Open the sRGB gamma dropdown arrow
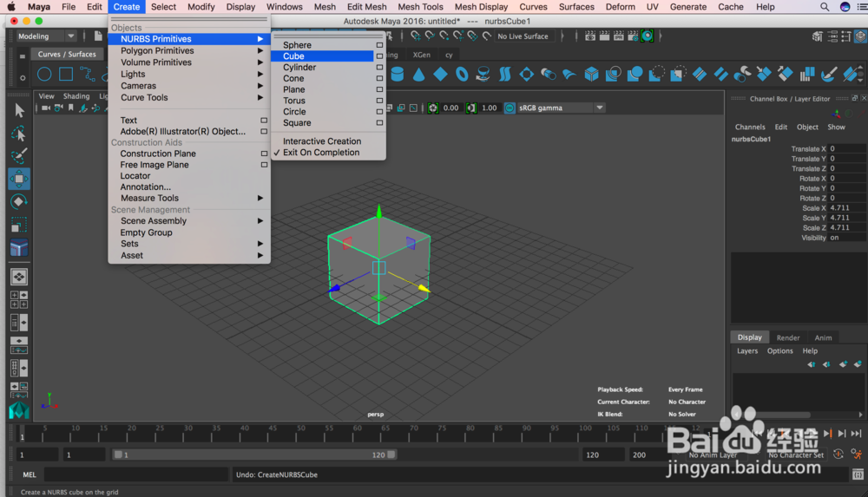Screen dimensions: 868x497 coord(600,108)
